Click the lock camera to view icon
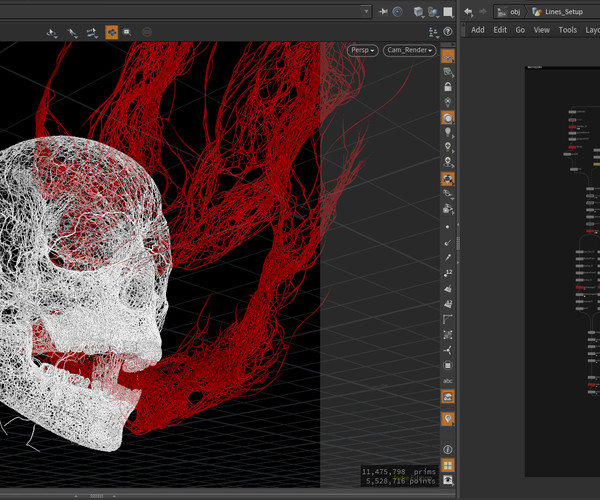The width and height of the screenshot is (600, 500). [448, 87]
